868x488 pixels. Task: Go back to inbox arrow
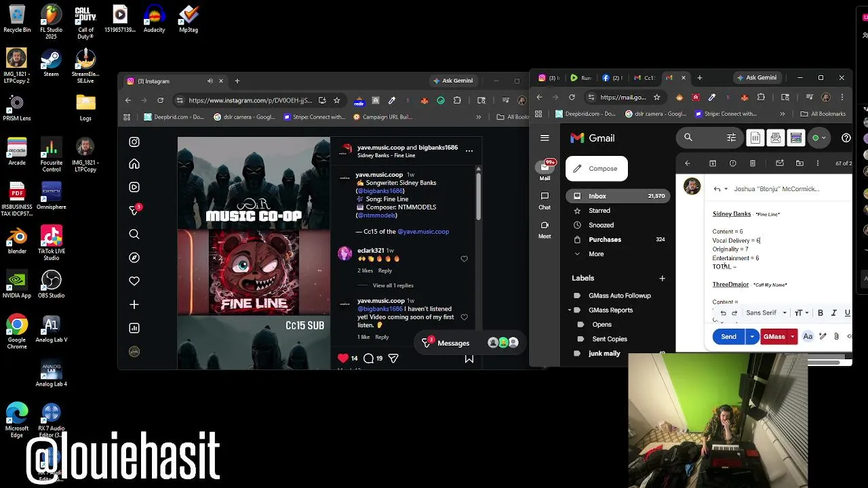coord(688,163)
